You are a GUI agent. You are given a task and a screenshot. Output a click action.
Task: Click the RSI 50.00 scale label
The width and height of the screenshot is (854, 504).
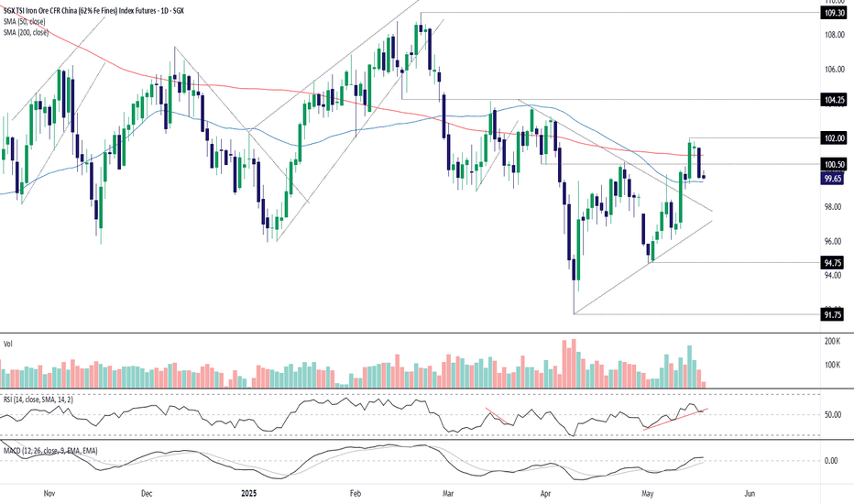pos(833,414)
